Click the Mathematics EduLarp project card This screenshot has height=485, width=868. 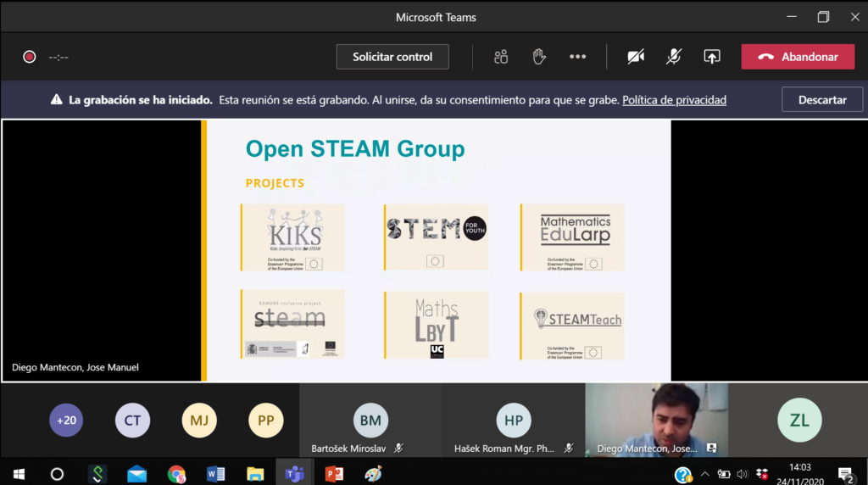572,237
